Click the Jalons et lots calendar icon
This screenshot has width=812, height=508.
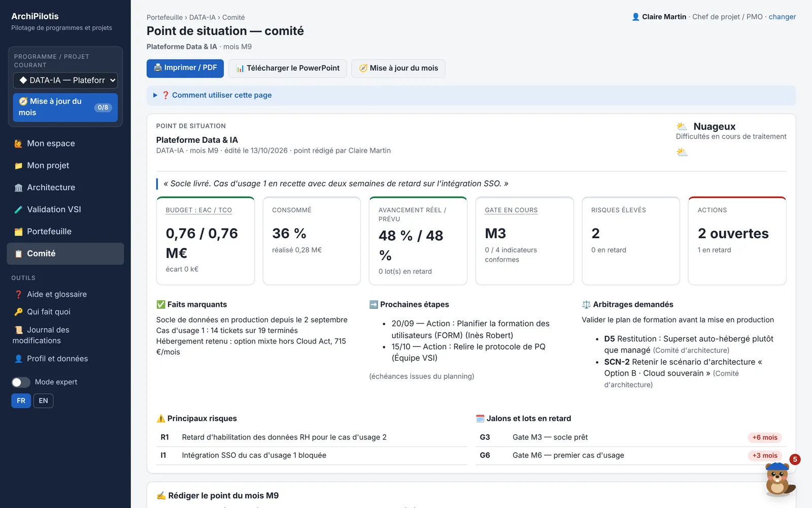tap(480, 419)
